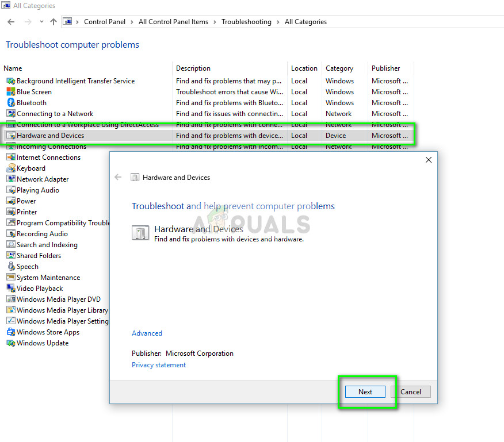This screenshot has width=504, height=442.
Task: Click the dialog's back arrow
Action: coord(118,177)
